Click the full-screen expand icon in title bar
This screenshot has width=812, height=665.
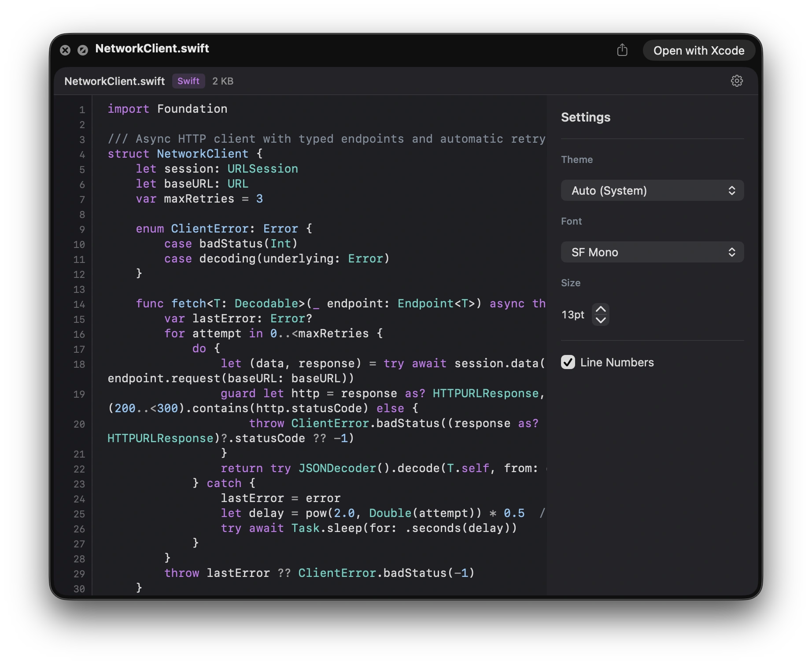83,50
